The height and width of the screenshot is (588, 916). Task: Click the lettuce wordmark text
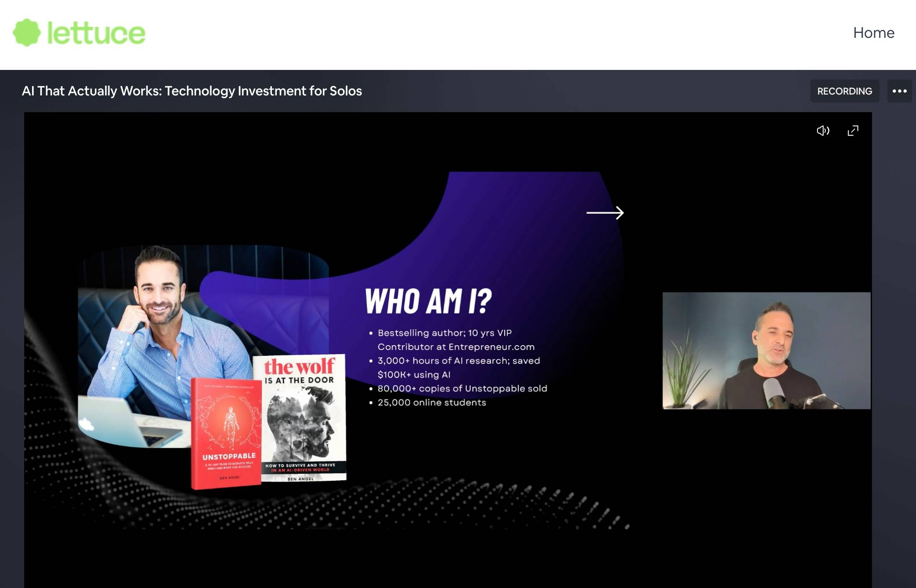96,33
